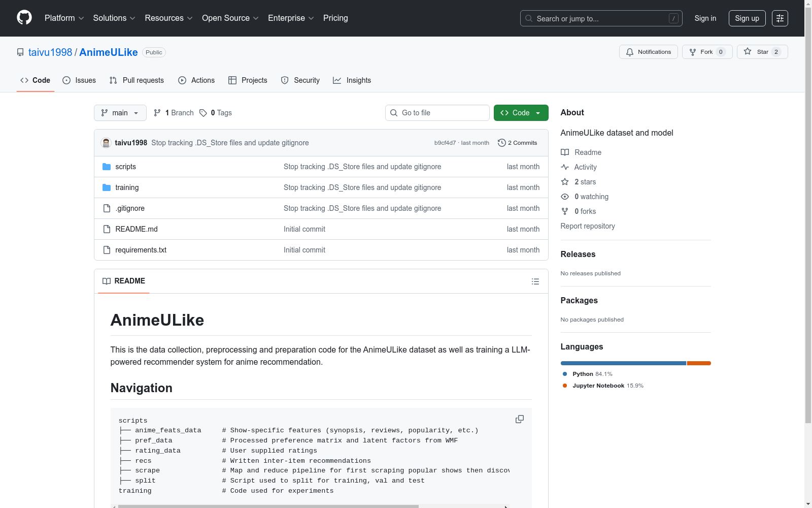Screen dimensions: 812x508
Task: Click the book icon beside Readme link
Action: coord(565,152)
